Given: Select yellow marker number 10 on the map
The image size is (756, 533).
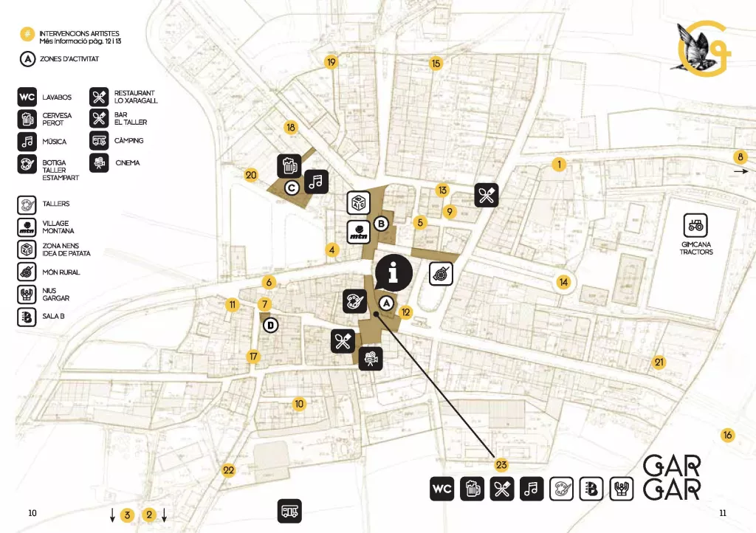Looking at the screenshot, I should click(299, 404).
